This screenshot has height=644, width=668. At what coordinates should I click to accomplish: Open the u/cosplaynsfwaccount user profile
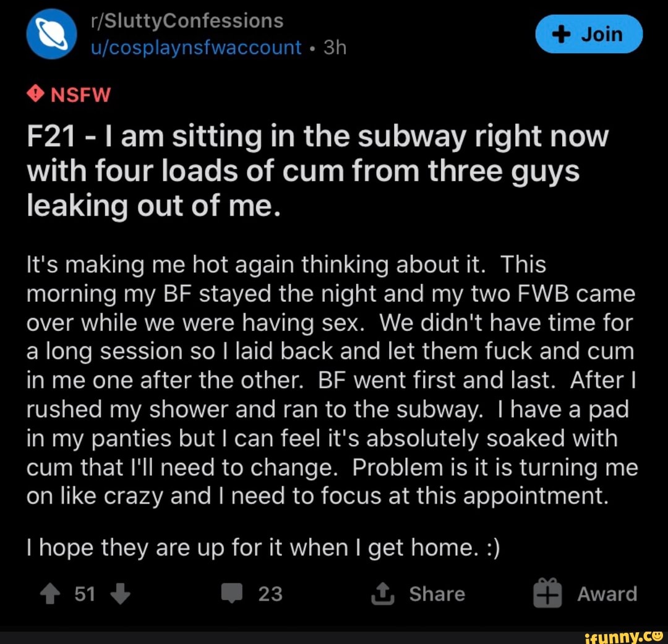click(x=195, y=47)
